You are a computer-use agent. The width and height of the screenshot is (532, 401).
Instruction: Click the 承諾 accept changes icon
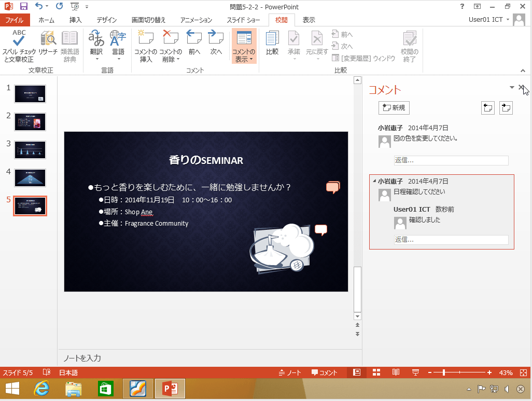click(x=293, y=44)
